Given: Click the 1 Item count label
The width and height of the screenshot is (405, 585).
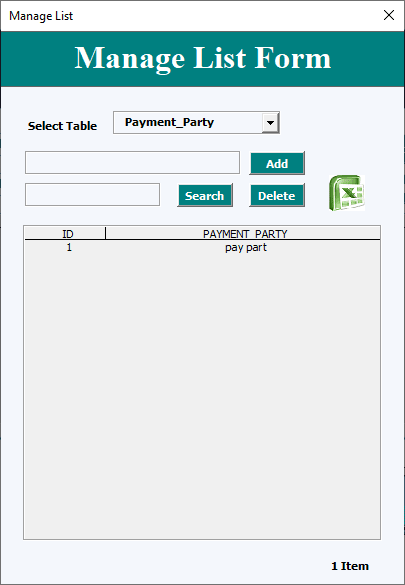Looking at the screenshot, I should (350, 566).
